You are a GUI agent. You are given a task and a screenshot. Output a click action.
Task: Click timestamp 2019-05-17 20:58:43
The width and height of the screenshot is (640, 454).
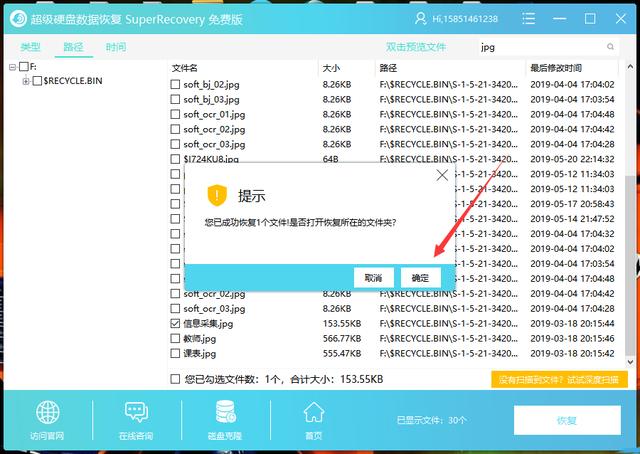click(572, 204)
